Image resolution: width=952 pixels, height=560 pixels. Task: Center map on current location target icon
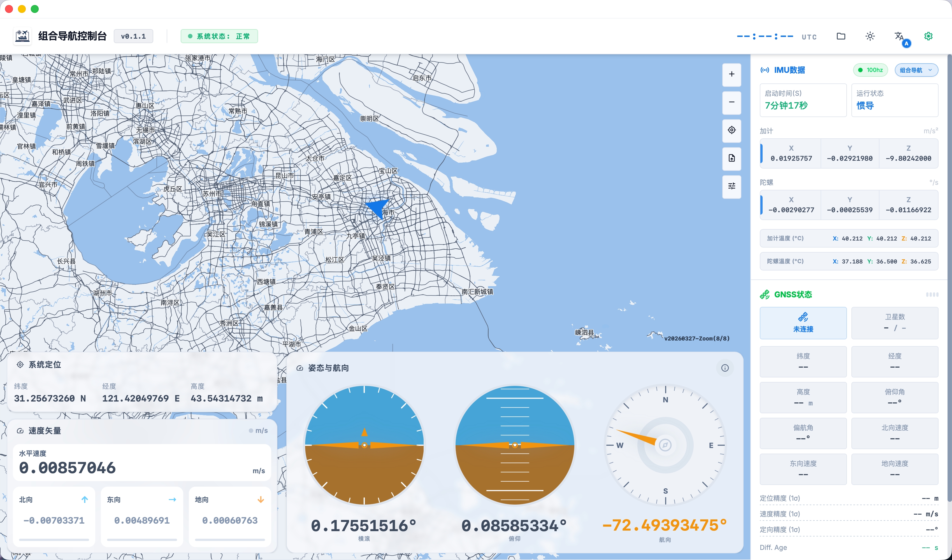[732, 130]
